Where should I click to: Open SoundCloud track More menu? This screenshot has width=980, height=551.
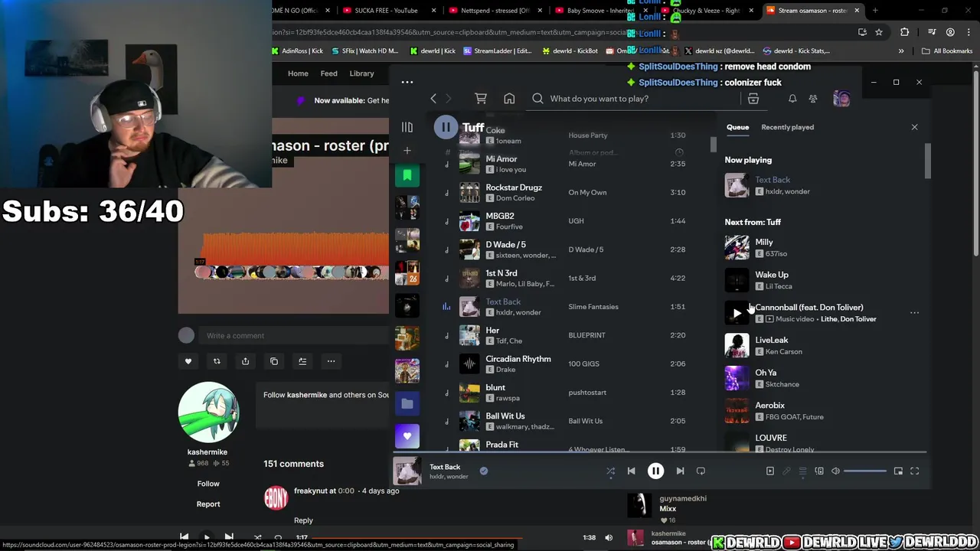coord(331,361)
